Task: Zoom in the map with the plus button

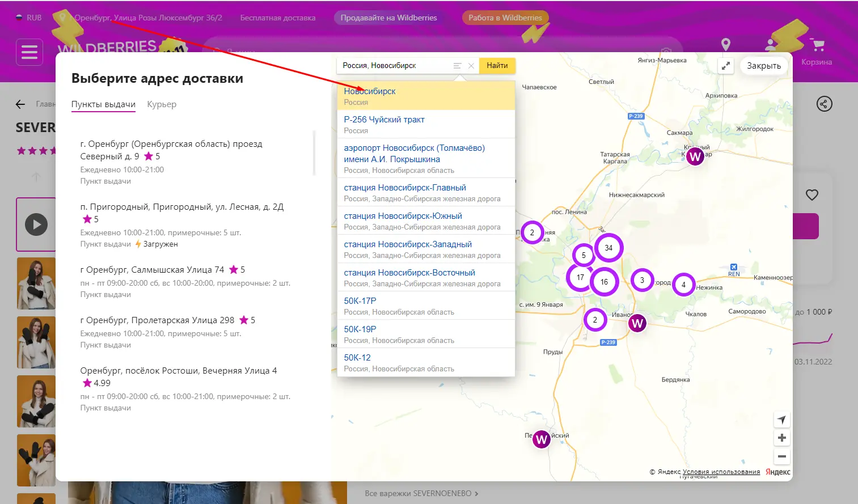Action: pos(782,438)
